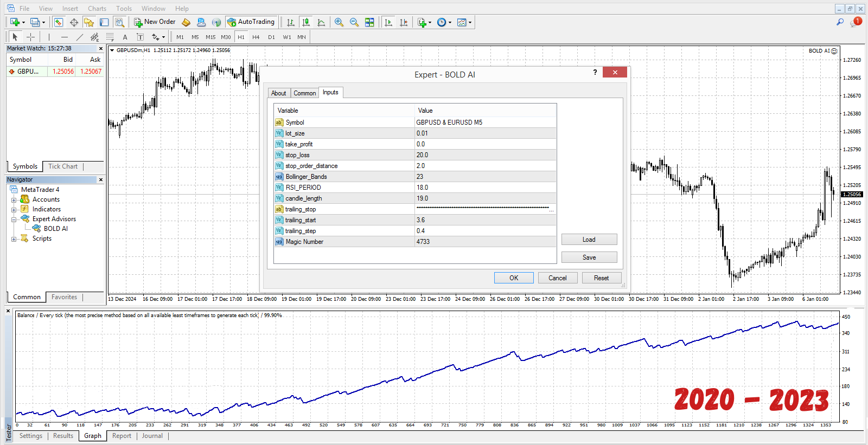This screenshot has width=868, height=445.
Task: Open the MQL5 Market icon
Action: pos(201,22)
